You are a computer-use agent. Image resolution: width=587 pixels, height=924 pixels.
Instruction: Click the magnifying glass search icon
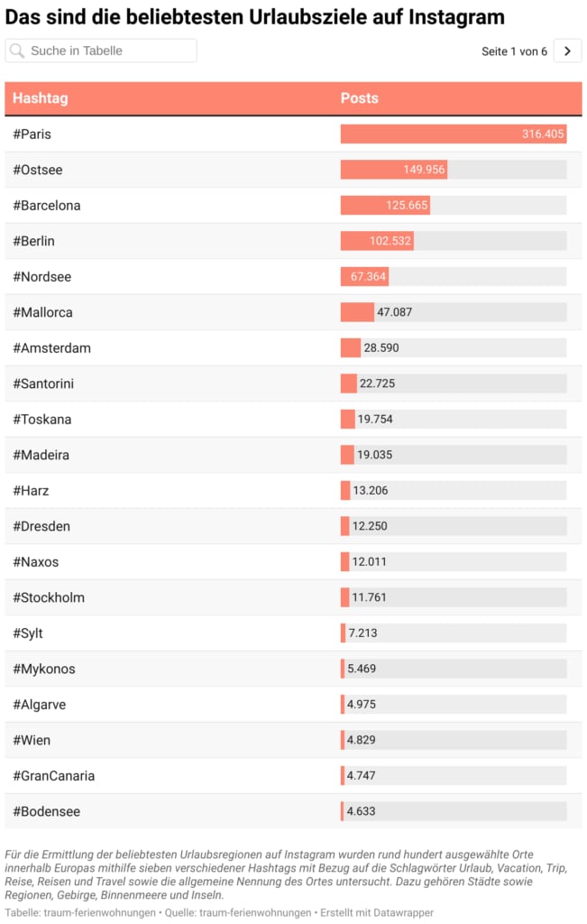pyautogui.click(x=17, y=51)
